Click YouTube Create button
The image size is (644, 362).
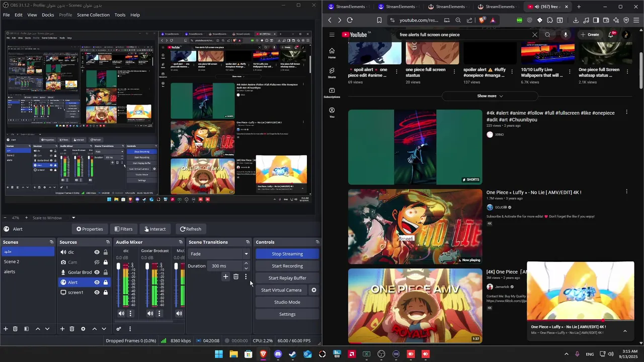pos(590,35)
